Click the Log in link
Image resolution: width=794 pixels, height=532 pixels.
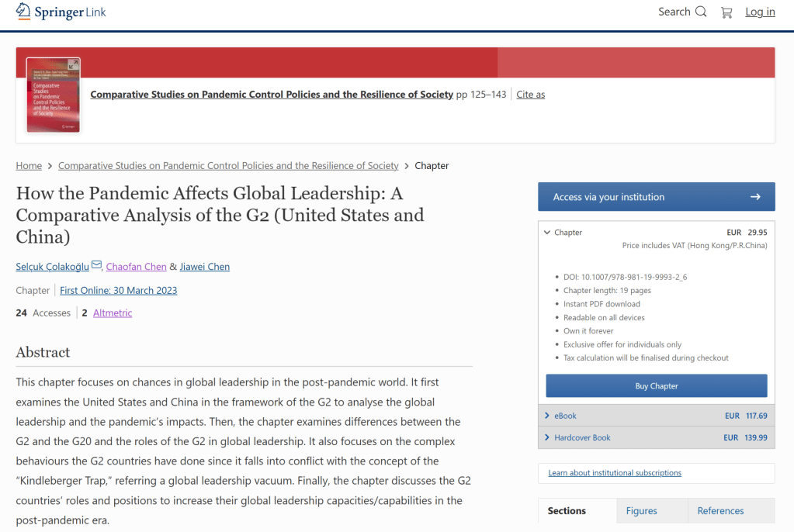[x=760, y=12]
